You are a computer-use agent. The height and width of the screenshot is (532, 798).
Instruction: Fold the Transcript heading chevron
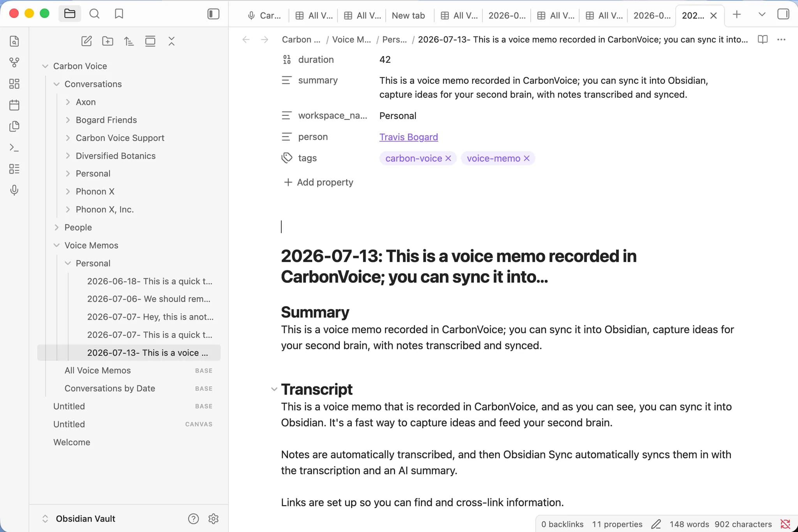tap(274, 389)
